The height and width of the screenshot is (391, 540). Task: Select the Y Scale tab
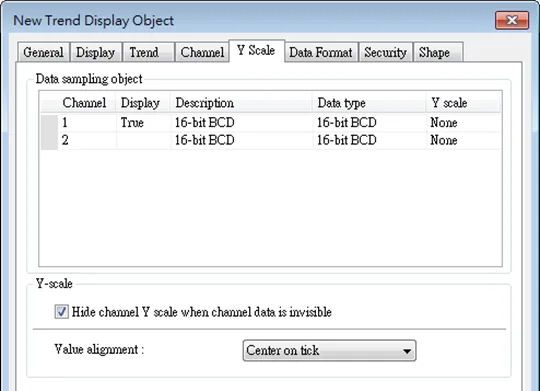pos(256,51)
